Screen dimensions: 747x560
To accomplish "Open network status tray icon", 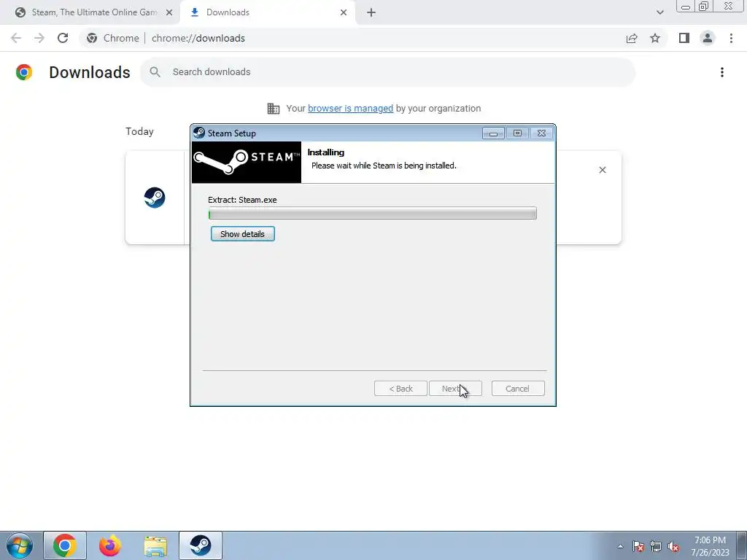I will (x=656, y=546).
